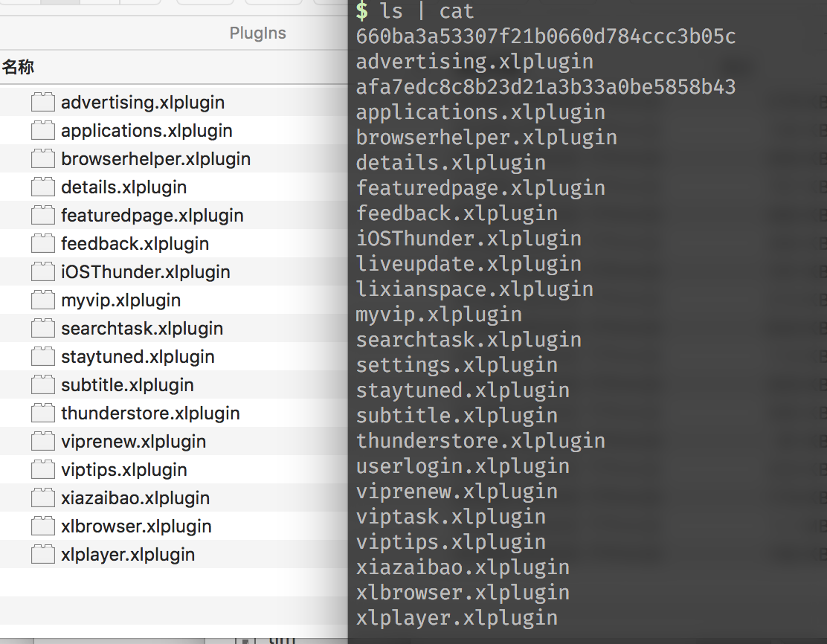Click the feedback.xlplugin folder icon in Finder
This screenshot has width=827, height=644.
[x=43, y=244]
